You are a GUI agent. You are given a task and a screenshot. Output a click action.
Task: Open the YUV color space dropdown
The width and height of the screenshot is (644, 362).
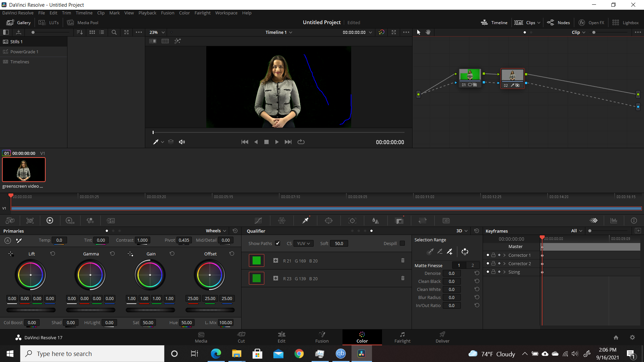[x=303, y=243]
